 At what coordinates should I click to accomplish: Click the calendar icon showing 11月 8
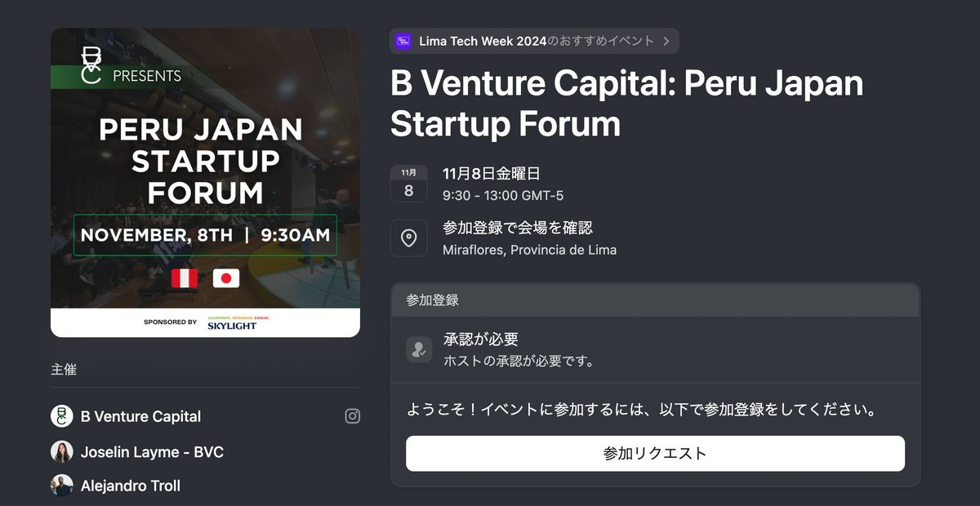[x=408, y=184]
